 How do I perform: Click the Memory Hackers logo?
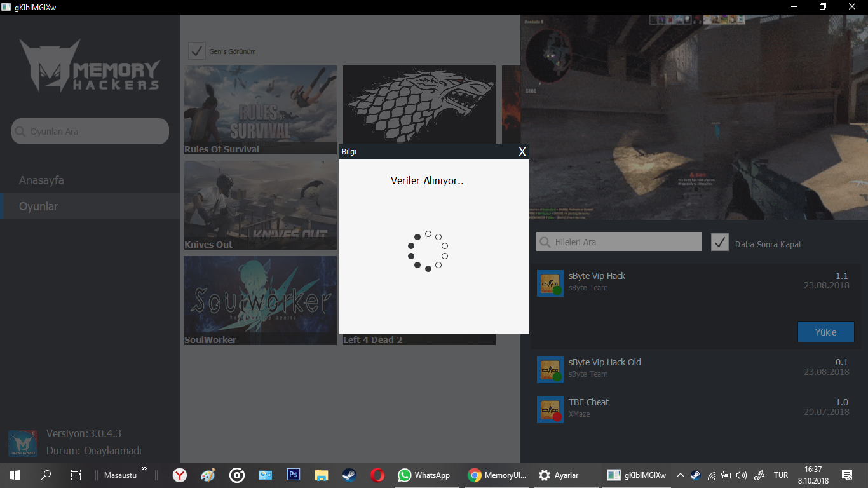point(90,65)
